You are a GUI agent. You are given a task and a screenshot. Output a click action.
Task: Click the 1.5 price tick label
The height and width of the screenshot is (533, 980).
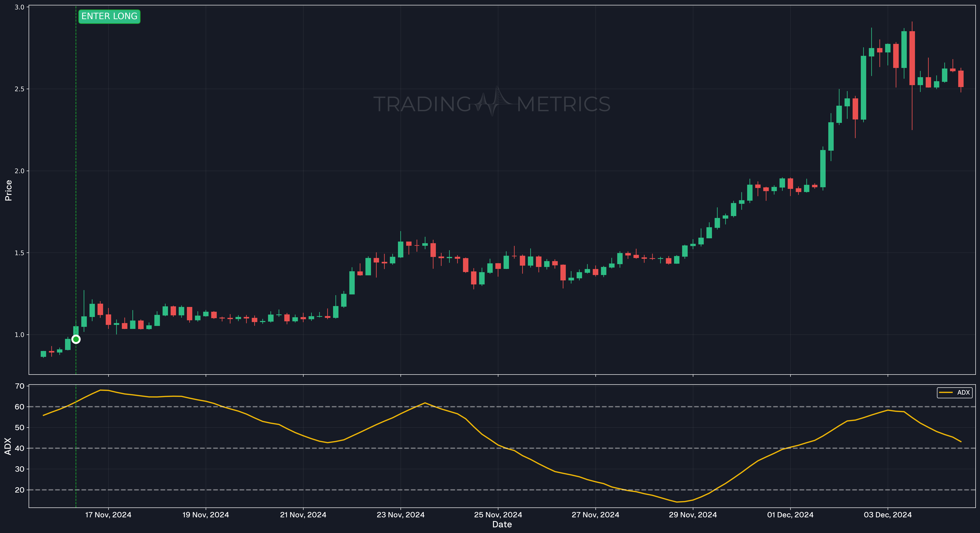(x=19, y=253)
